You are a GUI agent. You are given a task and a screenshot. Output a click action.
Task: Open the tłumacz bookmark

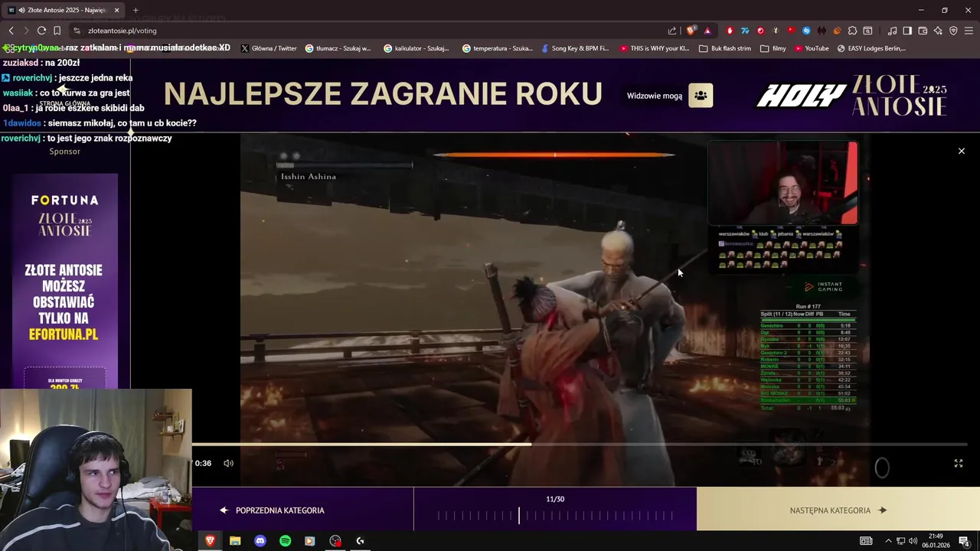[338, 48]
